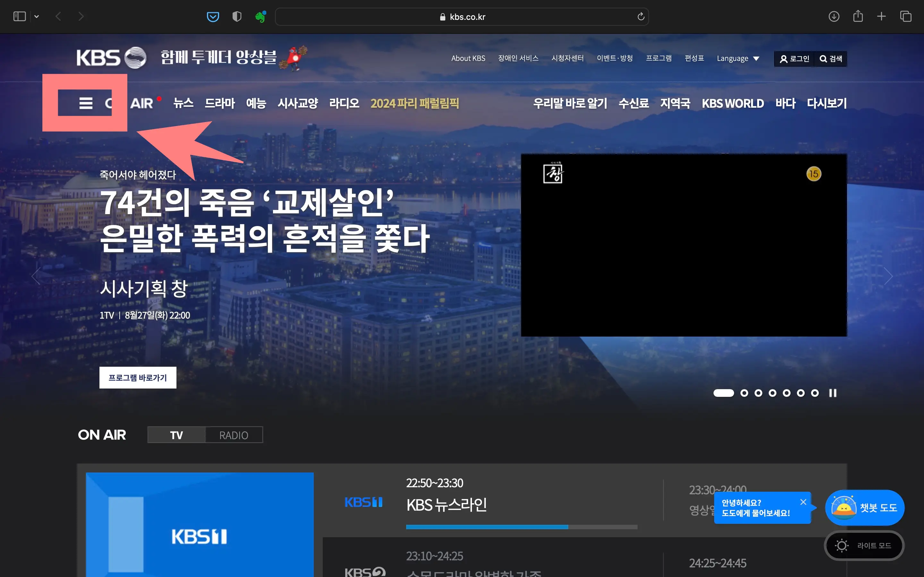924x577 pixels.
Task: Click the Pocket save icon in browser toolbar
Action: click(x=213, y=16)
